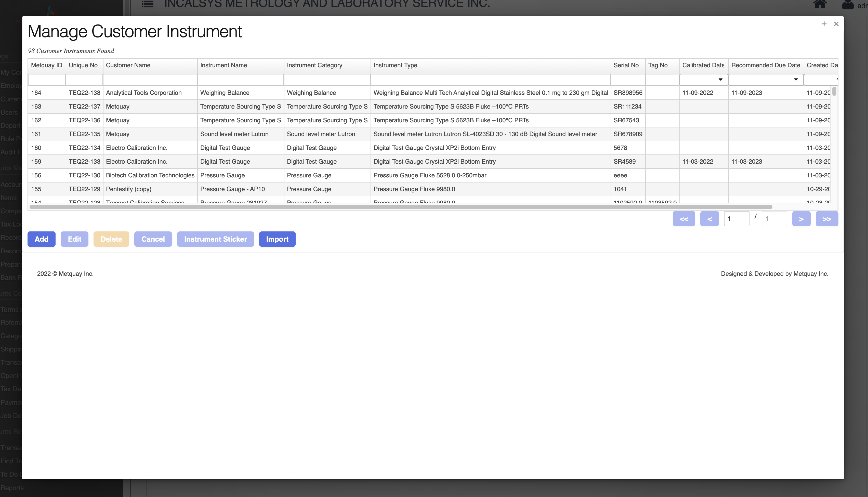Open Calibrated Date filter dropdown
Image resolution: width=868 pixels, height=497 pixels.
[720, 80]
